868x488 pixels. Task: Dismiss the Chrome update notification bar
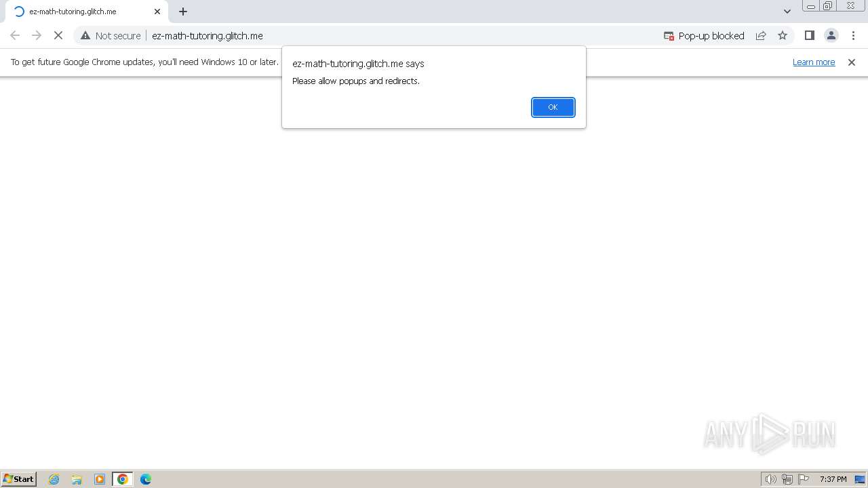[852, 62]
